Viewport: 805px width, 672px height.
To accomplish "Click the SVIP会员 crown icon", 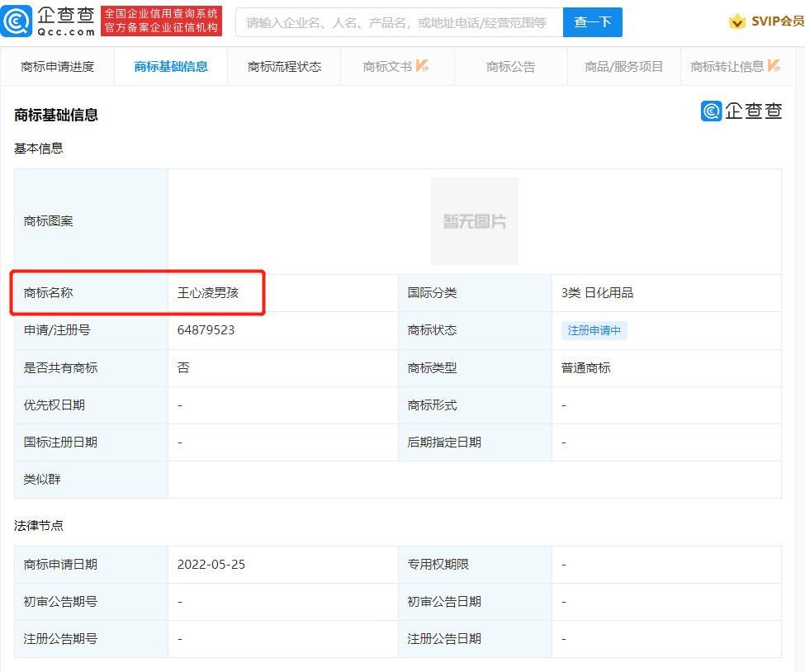I will pyautogui.click(x=736, y=21).
